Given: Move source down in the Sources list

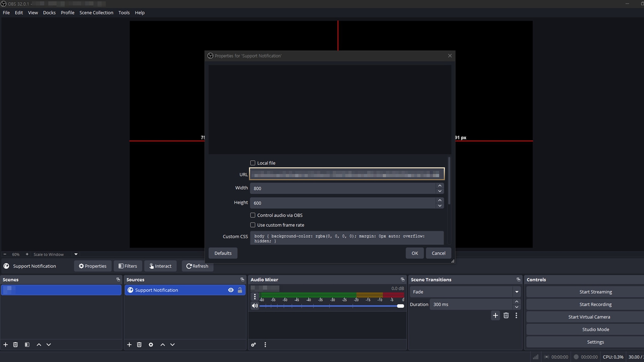Looking at the screenshot, I should [173, 345].
